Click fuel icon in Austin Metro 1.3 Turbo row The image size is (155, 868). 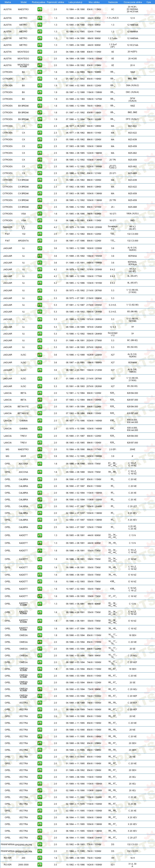(x=40, y=38)
